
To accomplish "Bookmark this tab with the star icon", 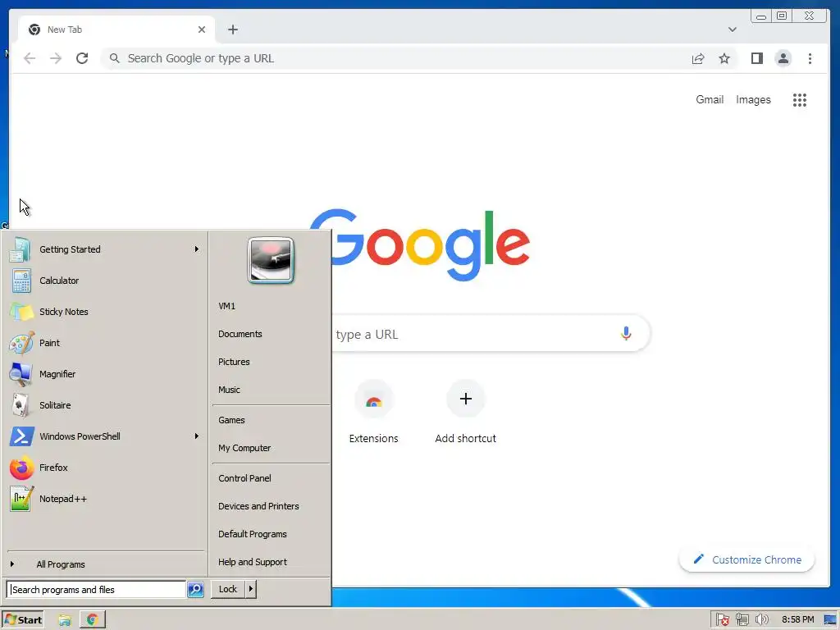I will pos(724,58).
